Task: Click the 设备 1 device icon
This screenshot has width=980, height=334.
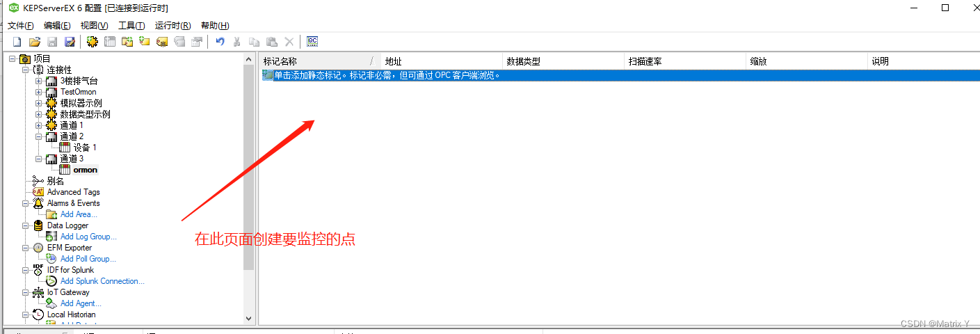Action: [x=65, y=148]
